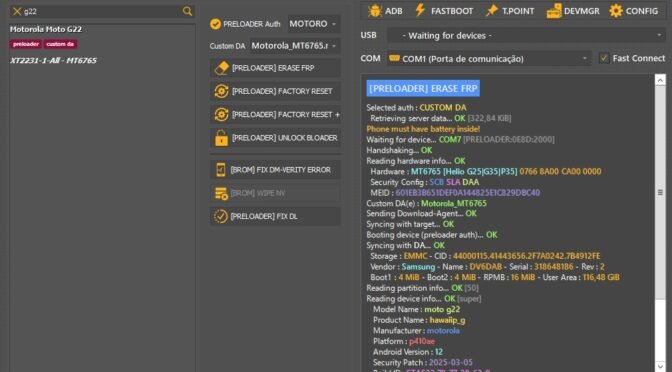Click the EMMC storage CID line
672x372 pixels.
pyautogui.click(x=485, y=256)
